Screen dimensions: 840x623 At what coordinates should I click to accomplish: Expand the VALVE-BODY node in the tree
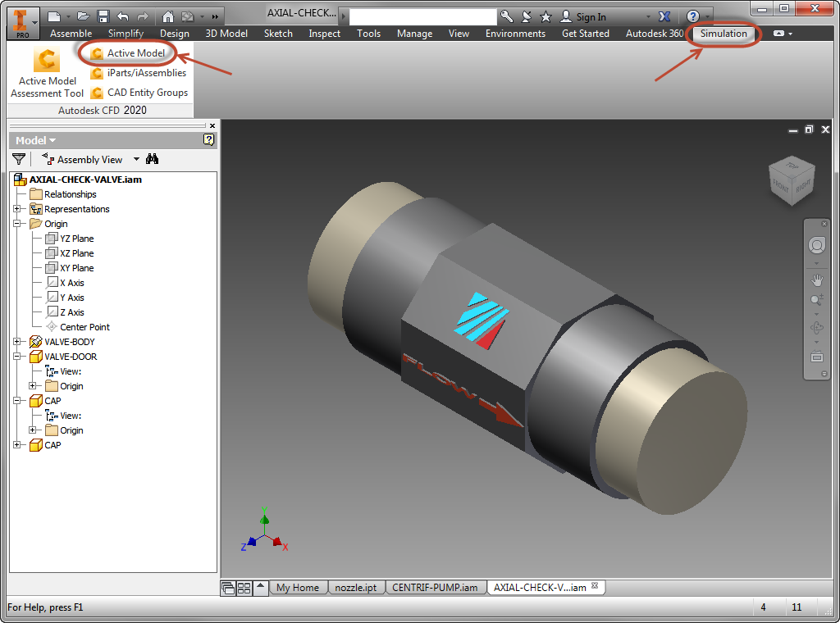[16, 342]
